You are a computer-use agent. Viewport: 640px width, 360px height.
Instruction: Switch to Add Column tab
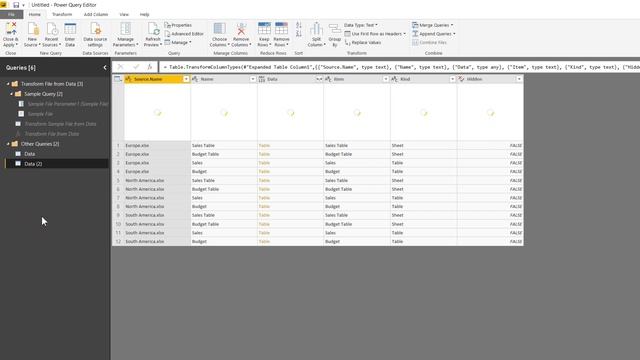pos(96,14)
